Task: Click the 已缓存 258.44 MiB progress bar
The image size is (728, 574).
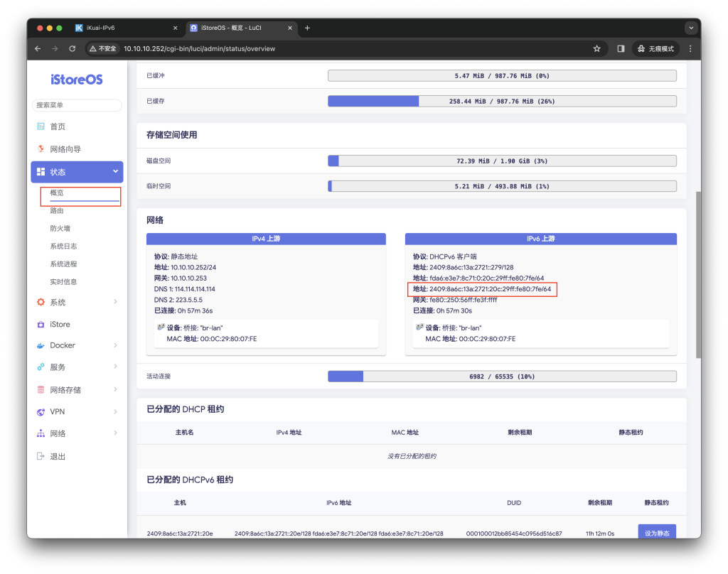Action: (x=503, y=101)
